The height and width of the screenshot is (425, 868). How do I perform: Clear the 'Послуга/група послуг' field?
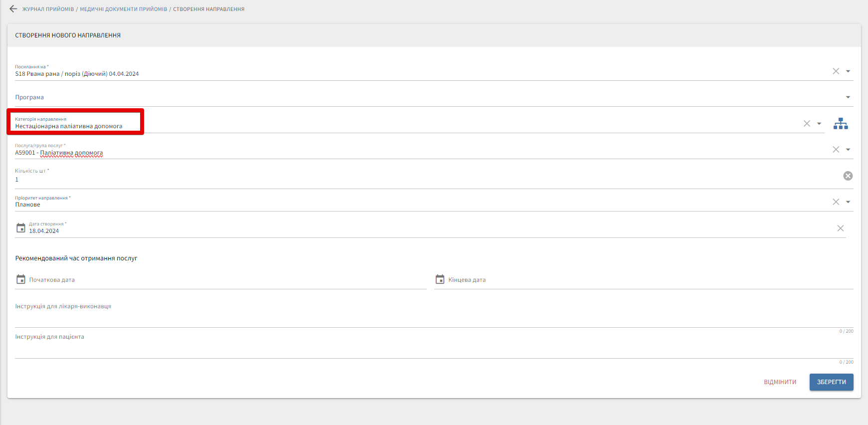pyautogui.click(x=836, y=150)
